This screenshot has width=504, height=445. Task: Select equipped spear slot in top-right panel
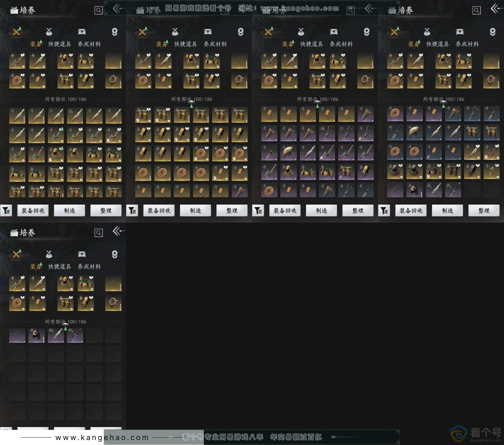pos(395,61)
